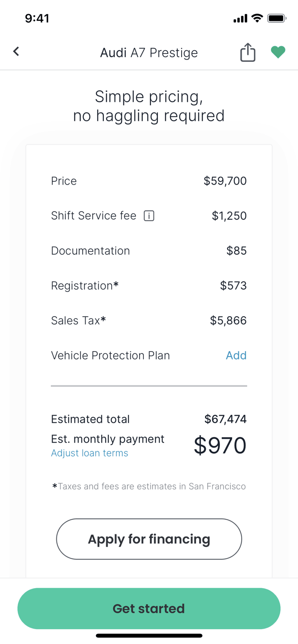Open the share icon

[248, 52]
